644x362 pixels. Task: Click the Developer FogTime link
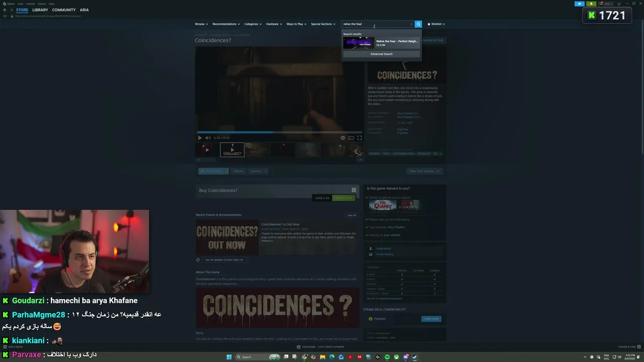click(403, 129)
